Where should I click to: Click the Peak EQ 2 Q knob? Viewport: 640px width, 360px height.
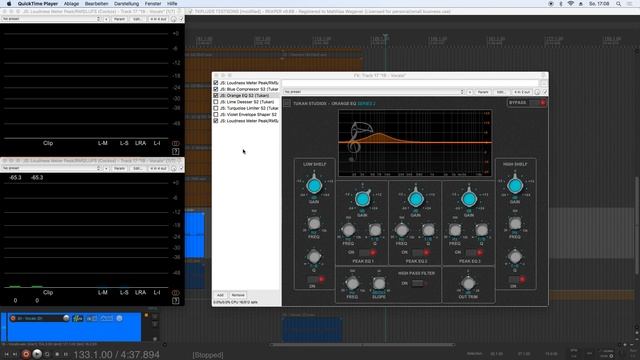428,230
